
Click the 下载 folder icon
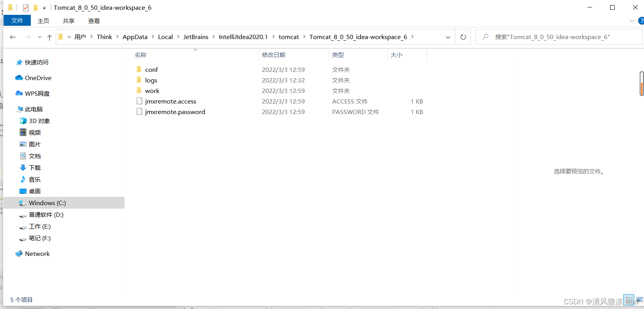[23, 168]
